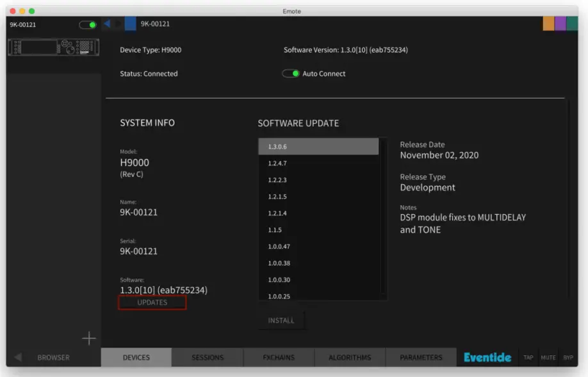Image resolution: width=588 pixels, height=377 pixels.
Task: Click the plus icon to add device
Action: pos(88,338)
